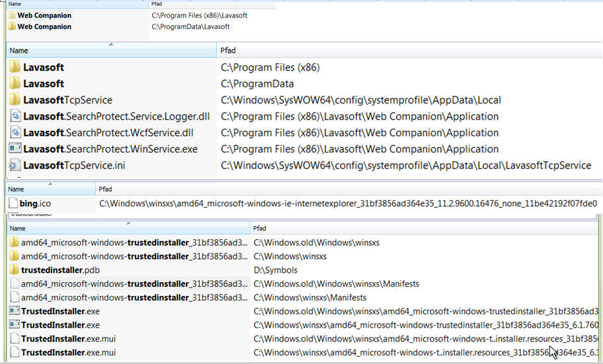Click the Lavasoft.SearchProtect.Service.Logger.dll file icon
The width and height of the screenshot is (603, 364).
pyautogui.click(x=15, y=116)
